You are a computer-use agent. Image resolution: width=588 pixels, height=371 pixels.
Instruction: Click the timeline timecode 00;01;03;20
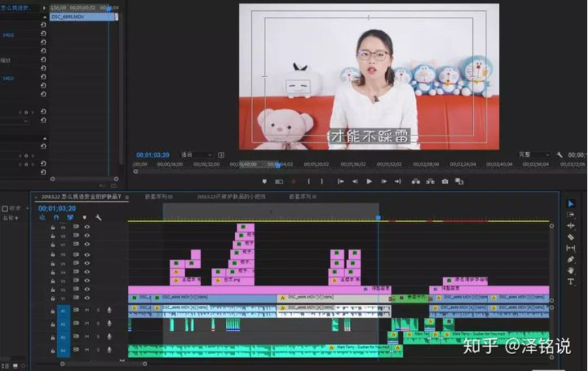pyautogui.click(x=57, y=208)
